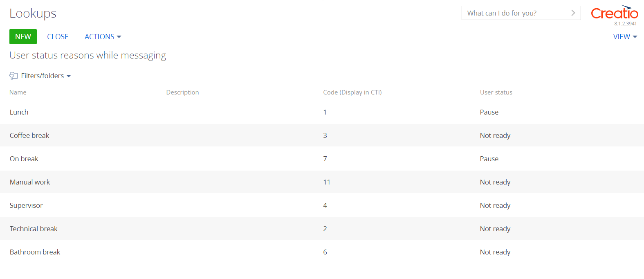Open the ACTIONS dropdown menu
Image resolution: width=644 pixels, height=279 pixels.
click(x=103, y=37)
